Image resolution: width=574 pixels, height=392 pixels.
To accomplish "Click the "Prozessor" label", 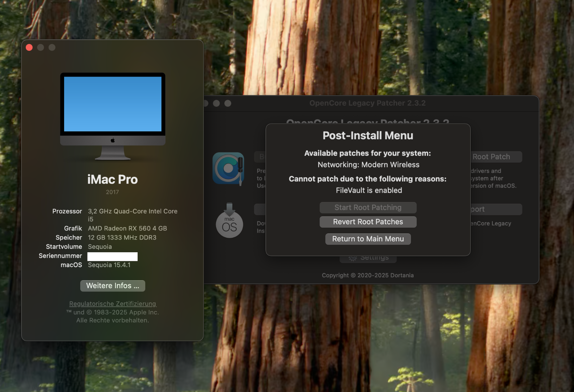I will (67, 211).
